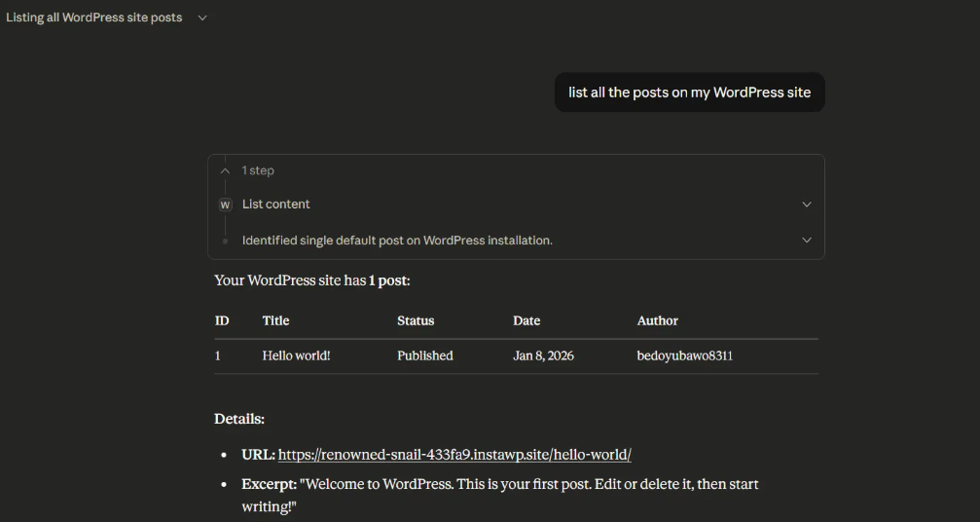Click the 'Hello world!' title cell

tap(296, 355)
